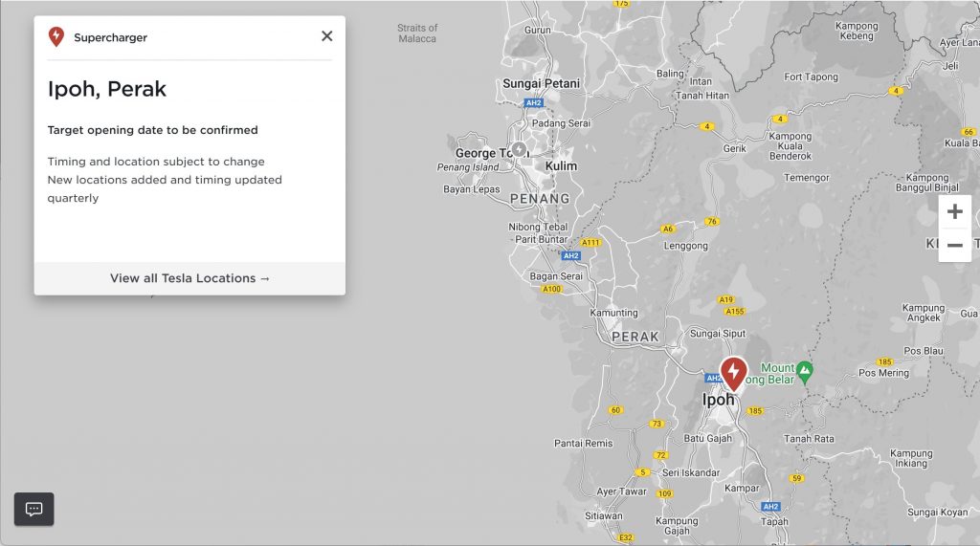Screen dimensions: 980x546
Task: Click the Fort Tapong label
Action: 811,76
